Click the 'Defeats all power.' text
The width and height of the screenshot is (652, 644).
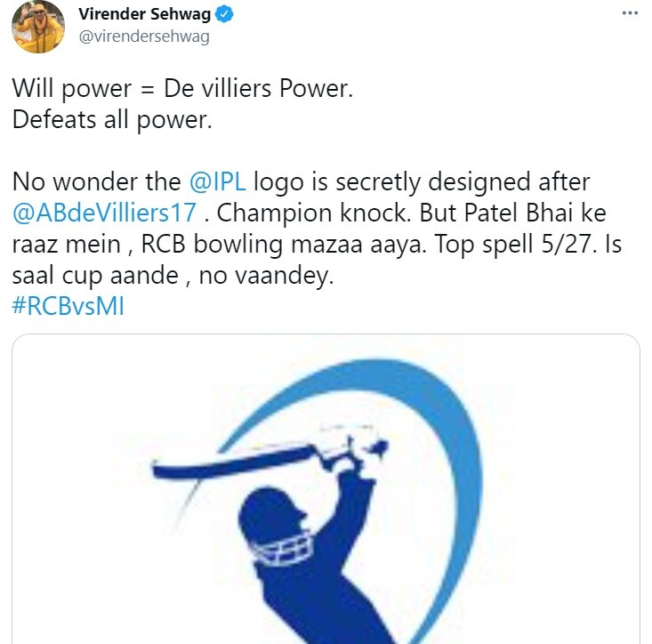pos(112,120)
